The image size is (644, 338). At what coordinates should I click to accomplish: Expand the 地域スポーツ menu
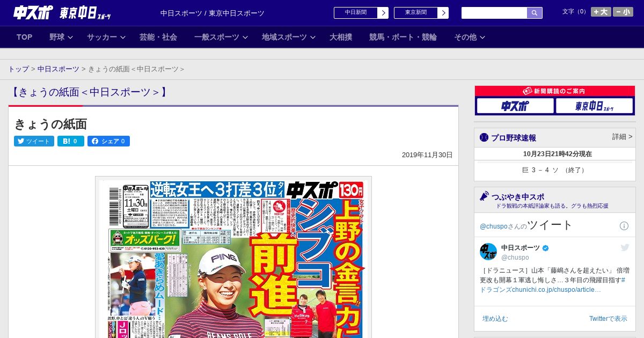(x=288, y=37)
